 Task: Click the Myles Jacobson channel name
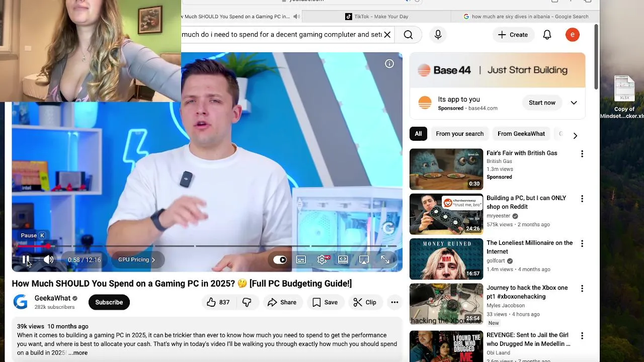coord(506,306)
